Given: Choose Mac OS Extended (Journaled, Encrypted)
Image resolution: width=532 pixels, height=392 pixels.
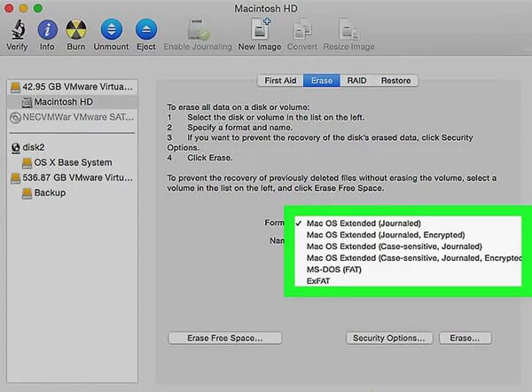Looking at the screenshot, I should pos(372,234).
